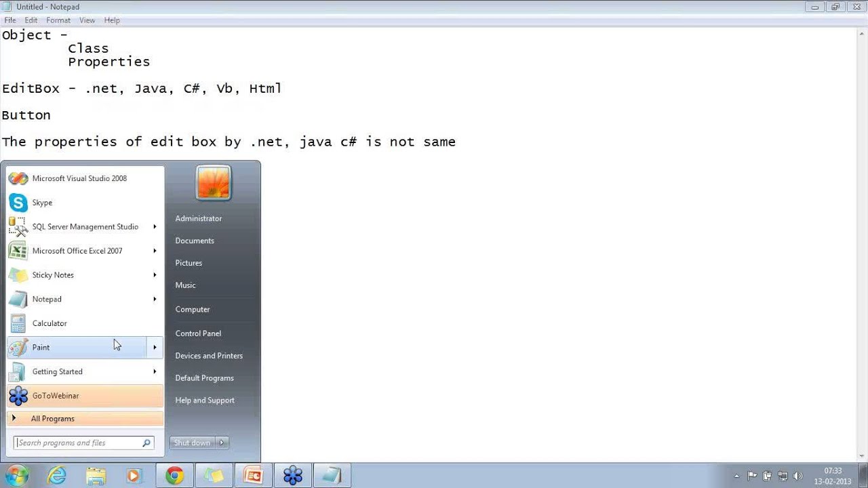Click the search magnifier in Start menu
This screenshot has width=868, height=488.
(x=146, y=443)
